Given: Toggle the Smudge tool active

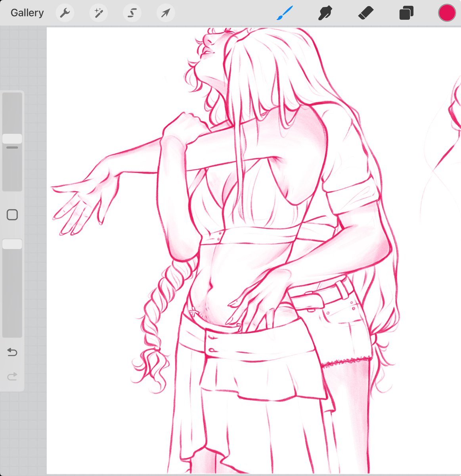Looking at the screenshot, I should click(x=325, y=12).
